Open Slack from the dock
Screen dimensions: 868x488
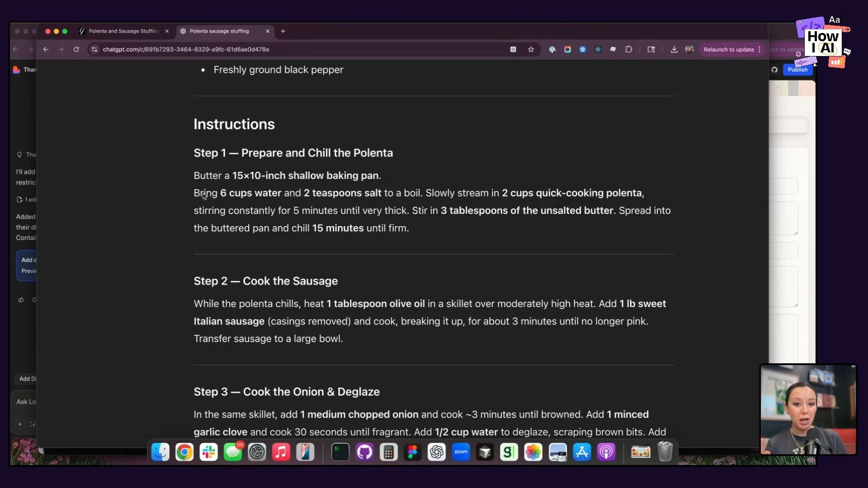(208, 452)
